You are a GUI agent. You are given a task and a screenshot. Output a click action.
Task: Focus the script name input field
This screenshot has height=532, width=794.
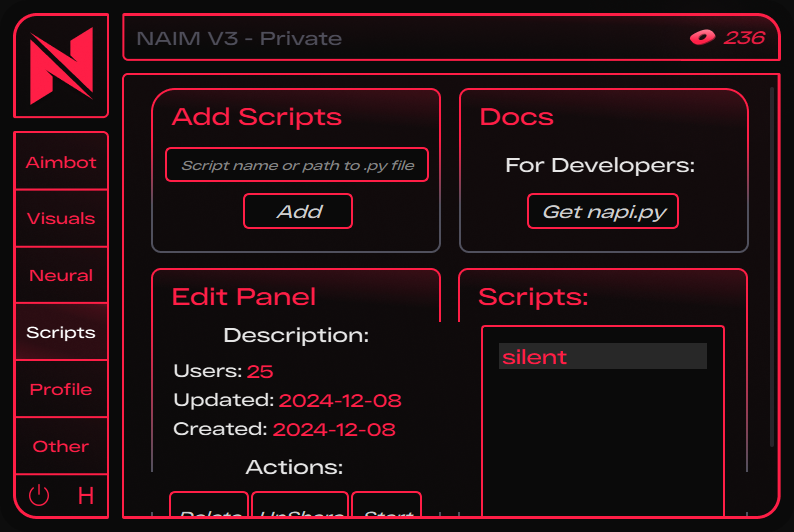[x=297, y=165]
